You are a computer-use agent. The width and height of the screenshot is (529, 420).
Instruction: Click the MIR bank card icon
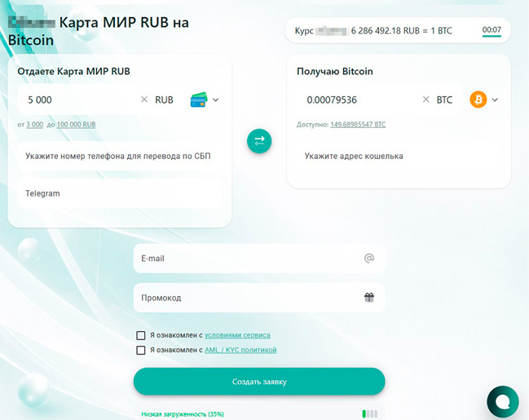[199, 99]
